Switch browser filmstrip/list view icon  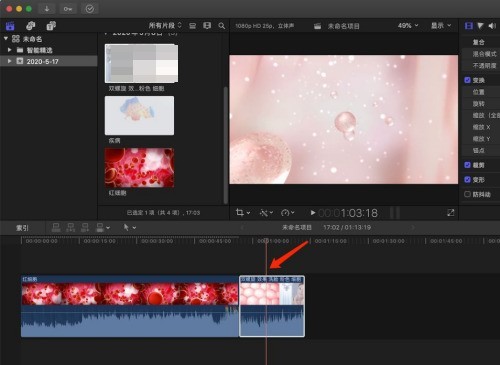(x=207, y=26)
